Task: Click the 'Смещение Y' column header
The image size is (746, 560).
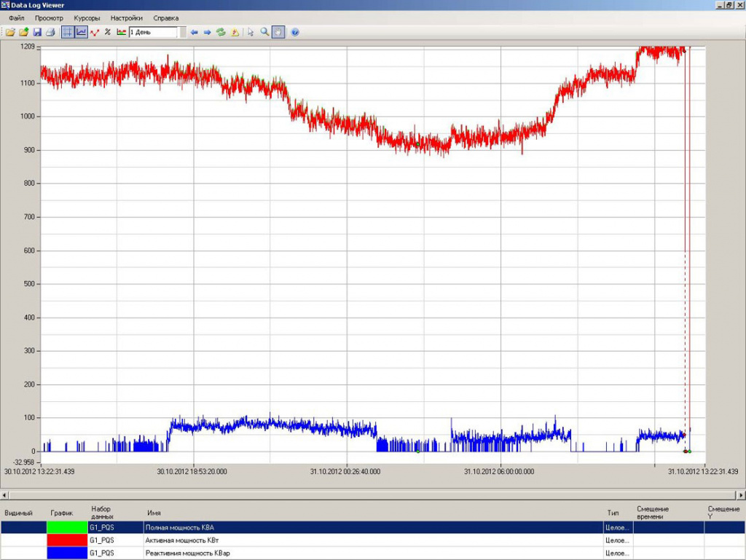Action: (723, 513)
